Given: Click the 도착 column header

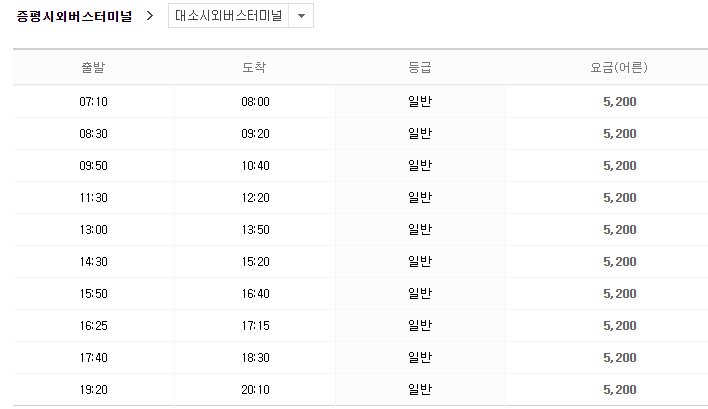Looking at the screenshot, I should pos(254,67).
